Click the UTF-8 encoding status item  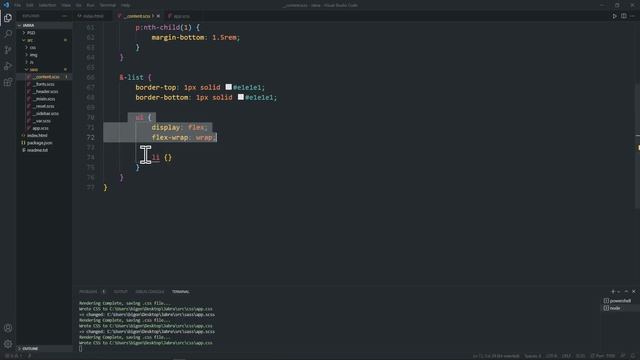(x=551, y=356)
